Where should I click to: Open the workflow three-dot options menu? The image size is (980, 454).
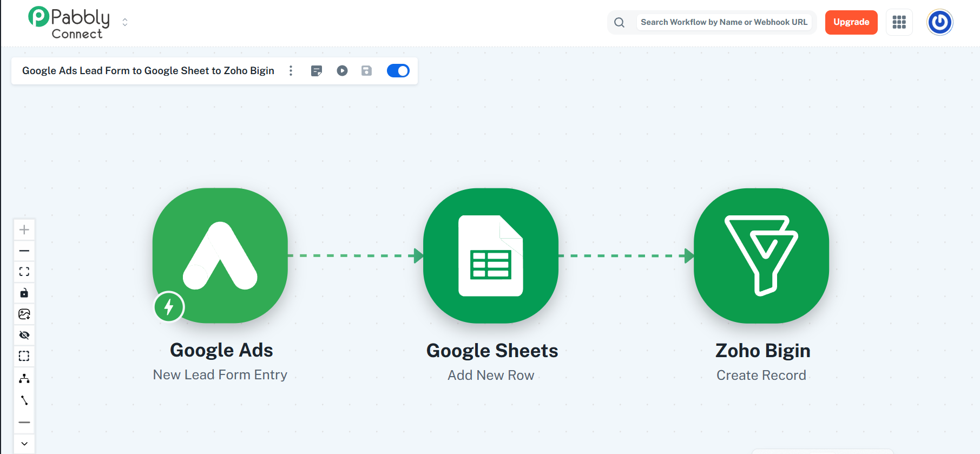coord(291,71)
